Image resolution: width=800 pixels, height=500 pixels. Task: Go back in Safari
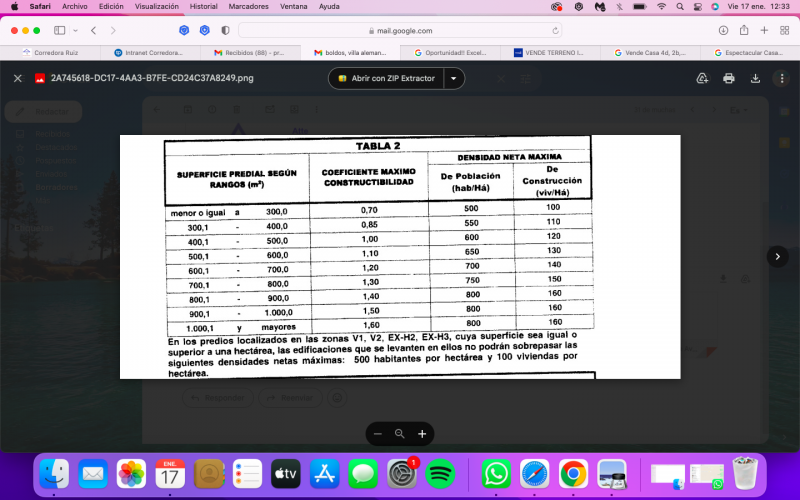93,31
